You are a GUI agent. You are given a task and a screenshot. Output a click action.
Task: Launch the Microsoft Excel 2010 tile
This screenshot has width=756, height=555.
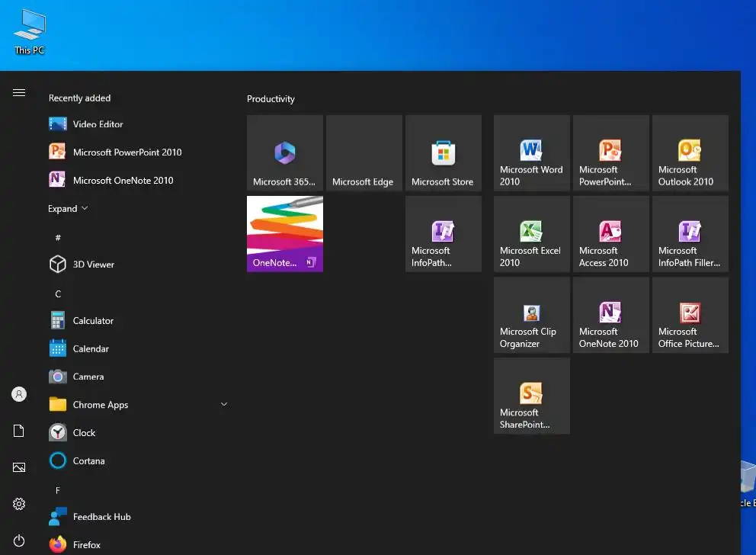pos(532,234)
